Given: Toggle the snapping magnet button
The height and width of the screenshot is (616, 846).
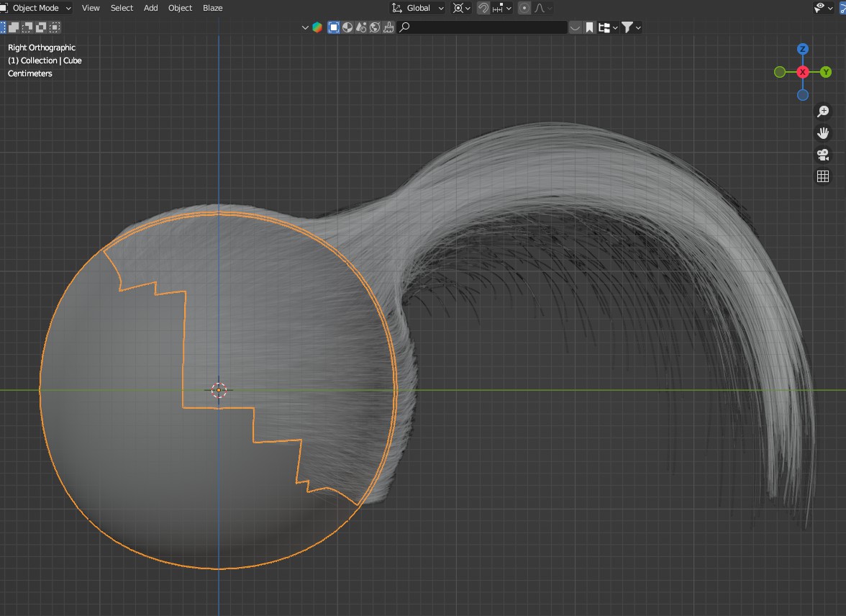Looking at the screenshot, I should pyautogui.click(x=483, y=8).
